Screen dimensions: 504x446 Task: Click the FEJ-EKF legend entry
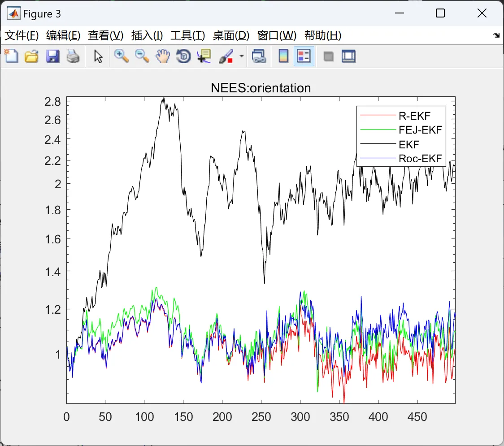pos(421,130)
